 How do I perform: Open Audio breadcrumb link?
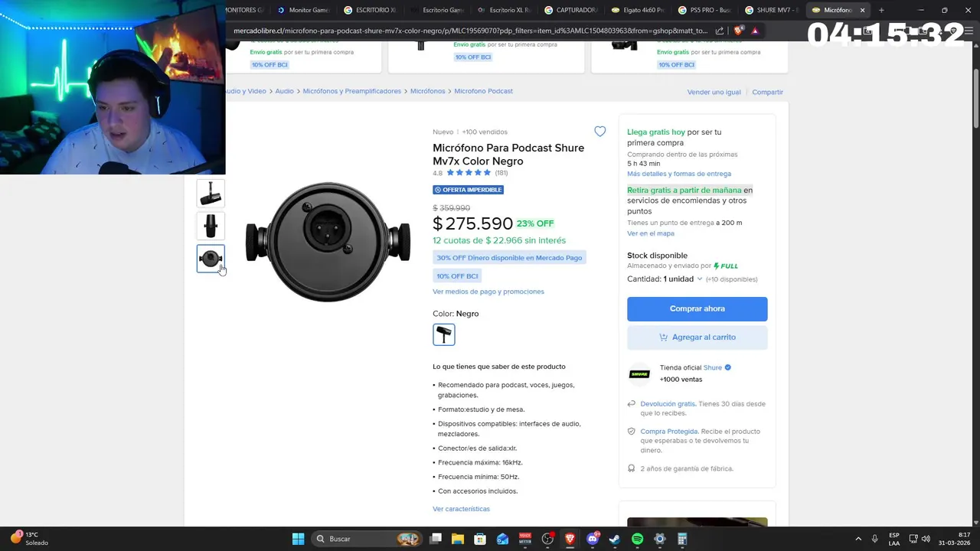284,91
